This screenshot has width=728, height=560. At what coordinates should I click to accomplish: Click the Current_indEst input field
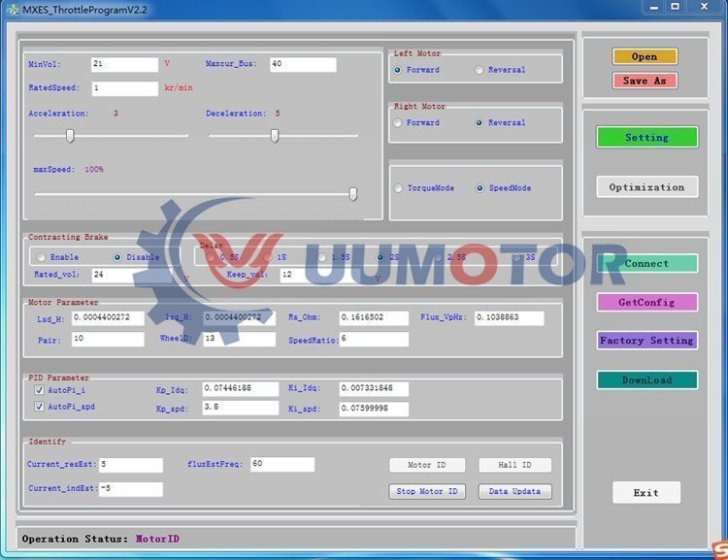click(131, 489)
